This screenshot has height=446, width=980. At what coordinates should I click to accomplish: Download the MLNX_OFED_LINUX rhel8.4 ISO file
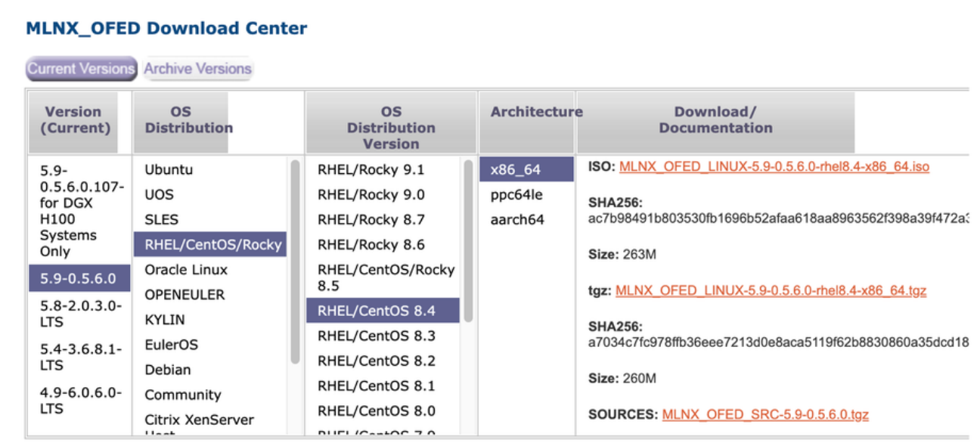(x=774, y=166)
